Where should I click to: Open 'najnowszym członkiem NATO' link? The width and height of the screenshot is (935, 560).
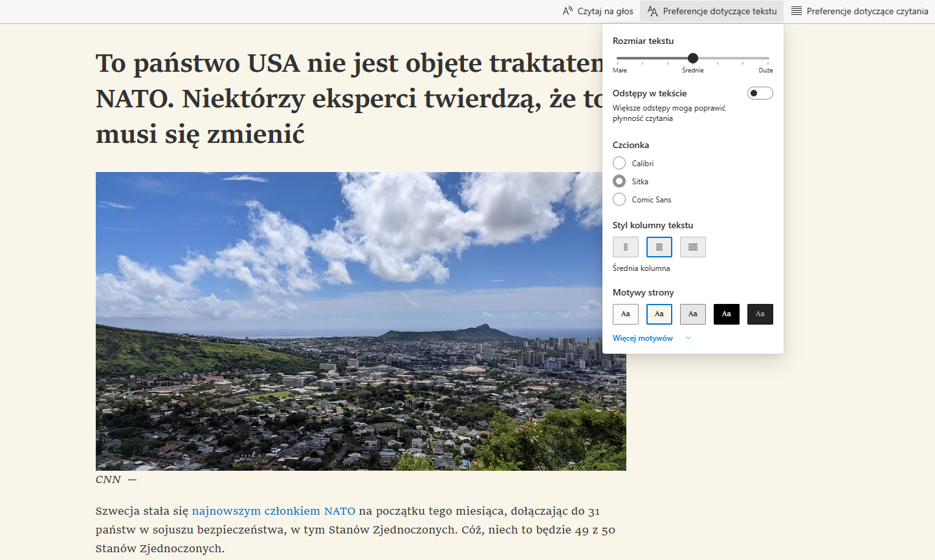[274, 511]
